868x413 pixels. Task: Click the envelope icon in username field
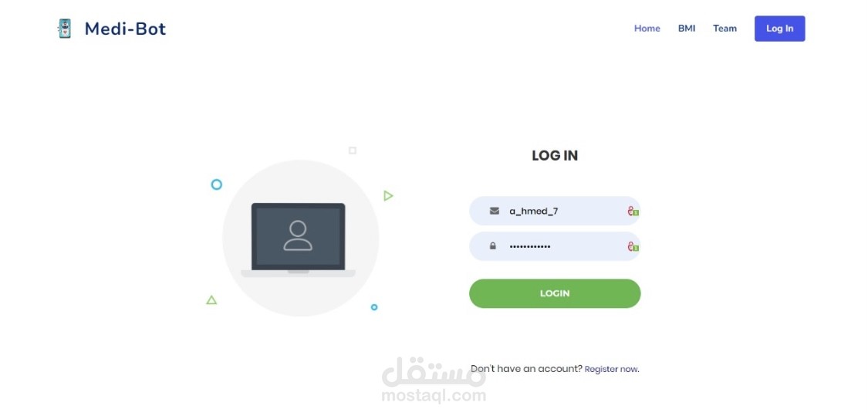[x=495, y=211]
